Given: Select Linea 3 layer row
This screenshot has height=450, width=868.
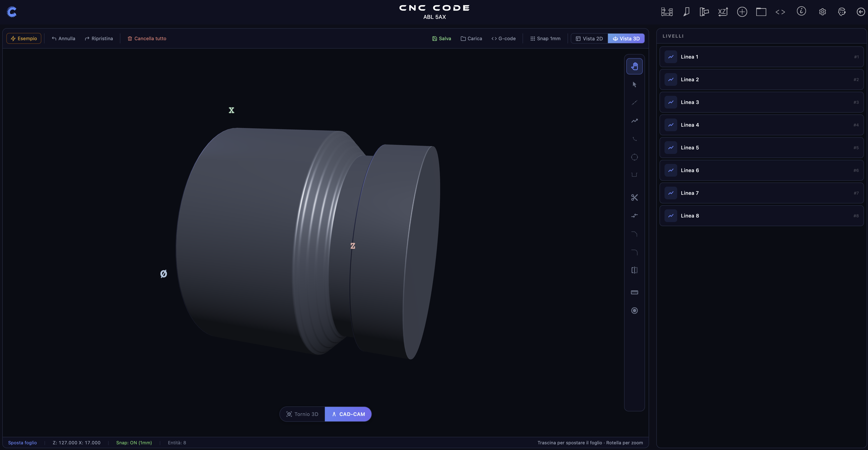Looking at the screenshot, I should click(761, 102).
